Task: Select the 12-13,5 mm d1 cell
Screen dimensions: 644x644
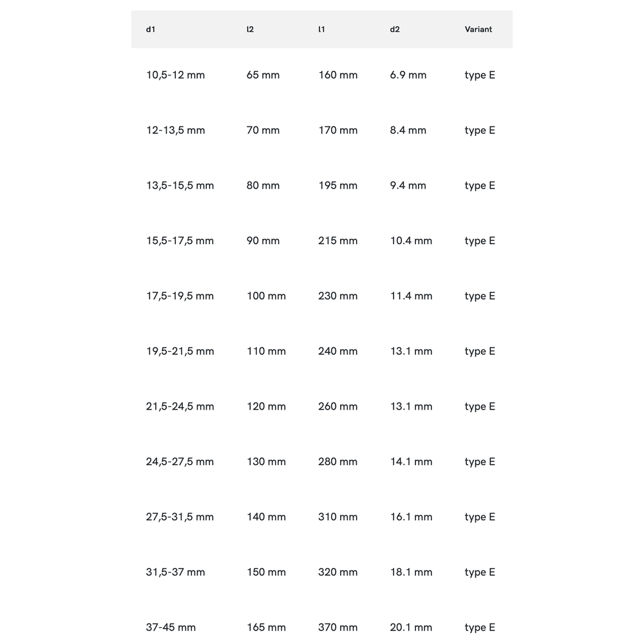Action: pyautogui.click(x=175, y=131)
